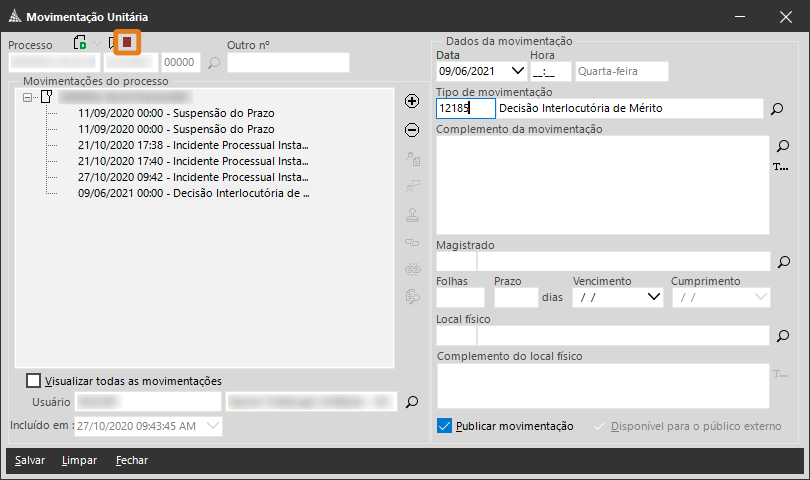Open Magistrado search magnifier

point(784,262)
